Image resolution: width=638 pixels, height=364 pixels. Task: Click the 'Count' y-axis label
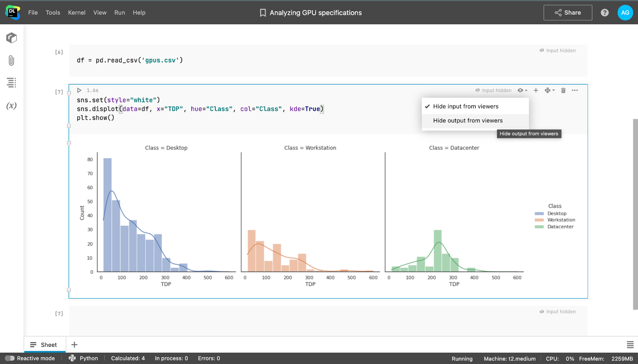coord(82,213)
